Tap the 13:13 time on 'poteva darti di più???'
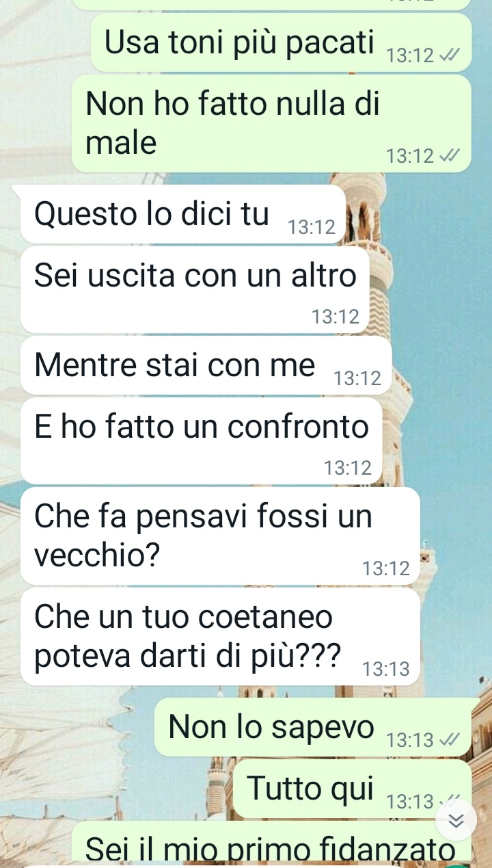This screenshot has height=868, width=492. coord(386,669)
